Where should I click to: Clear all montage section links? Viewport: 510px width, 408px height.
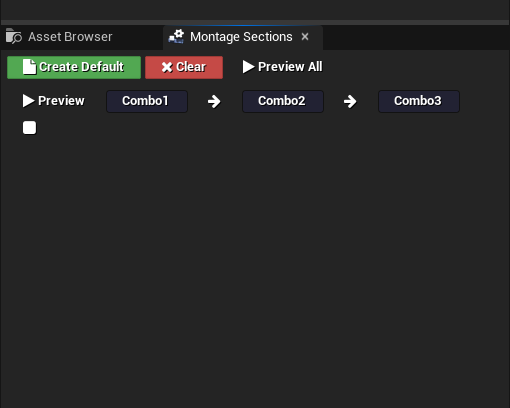184,67
